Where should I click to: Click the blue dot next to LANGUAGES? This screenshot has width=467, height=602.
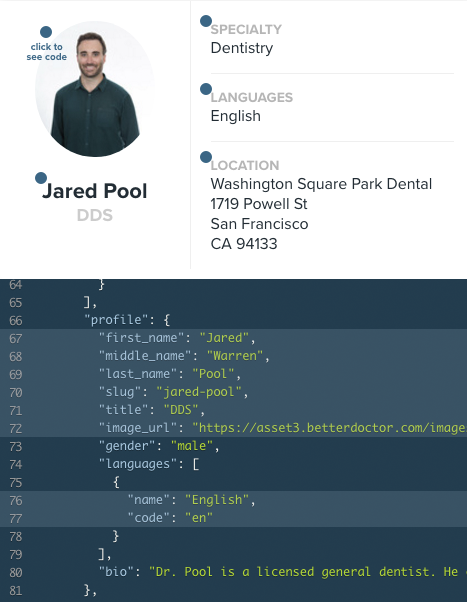[206, 89]
